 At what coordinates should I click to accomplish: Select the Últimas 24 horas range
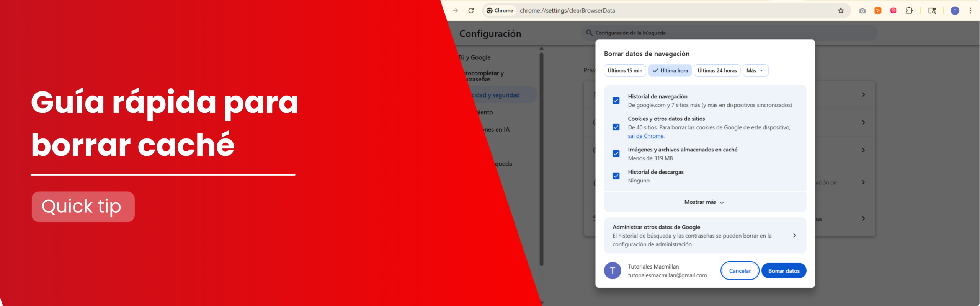717,70
